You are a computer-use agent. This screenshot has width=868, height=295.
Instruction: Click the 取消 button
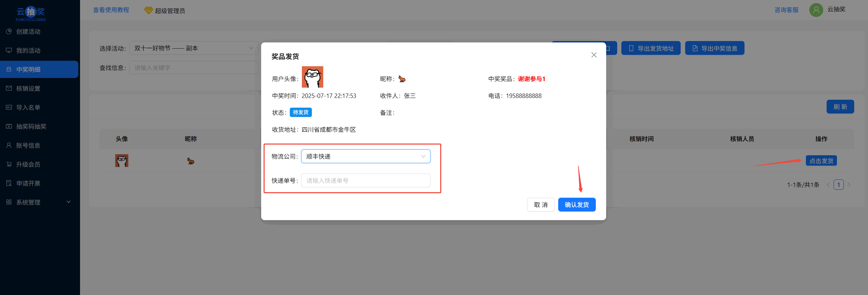(x=541, y=205)
